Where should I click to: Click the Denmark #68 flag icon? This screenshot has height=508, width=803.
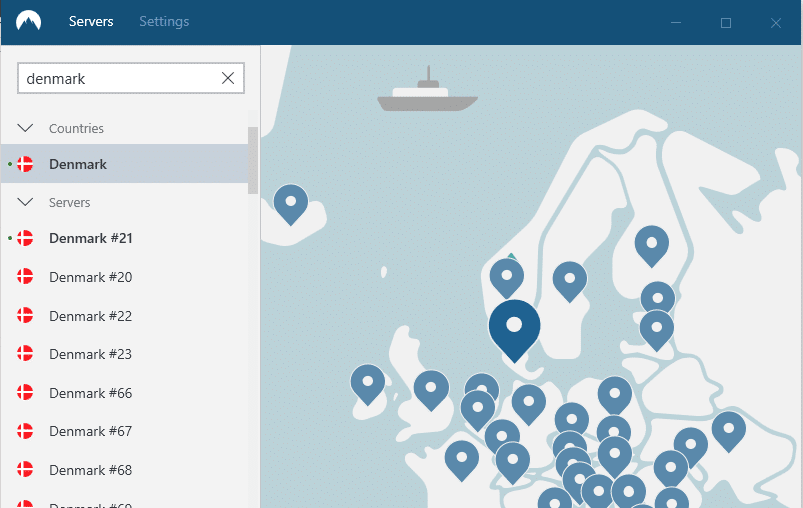(x=25, y=470)
